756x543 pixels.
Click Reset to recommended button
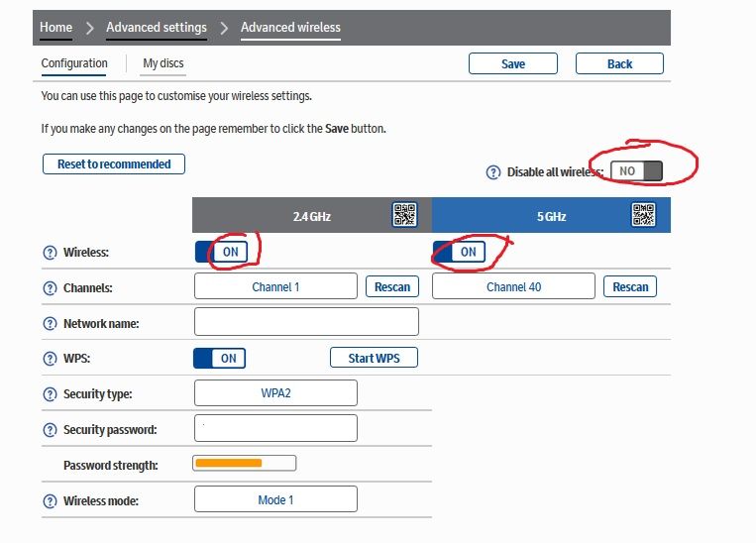coord(114,164)
